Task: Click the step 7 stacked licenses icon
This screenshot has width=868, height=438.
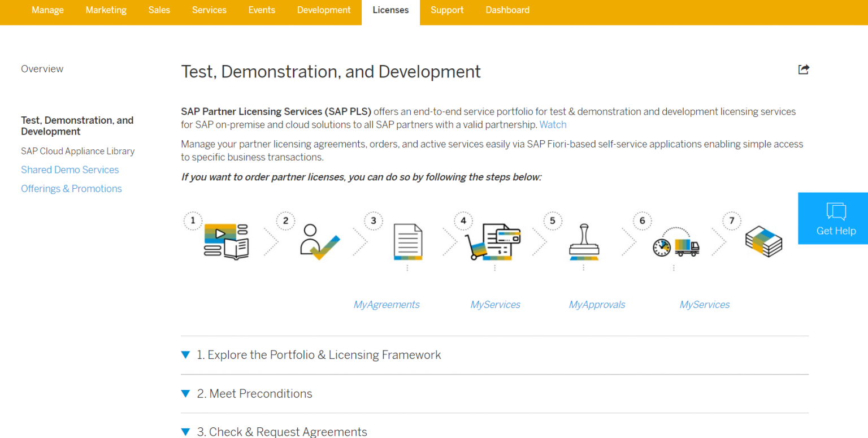Action: click(763, 240)
